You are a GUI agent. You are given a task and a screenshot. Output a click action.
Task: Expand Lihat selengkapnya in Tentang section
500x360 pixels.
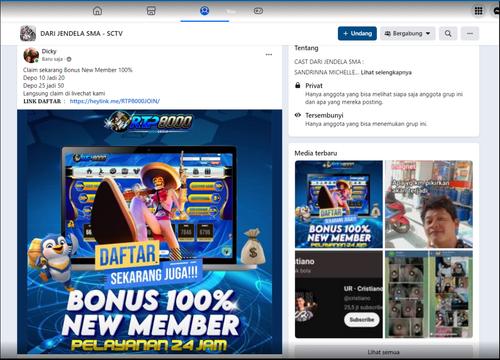coord(386,73)
